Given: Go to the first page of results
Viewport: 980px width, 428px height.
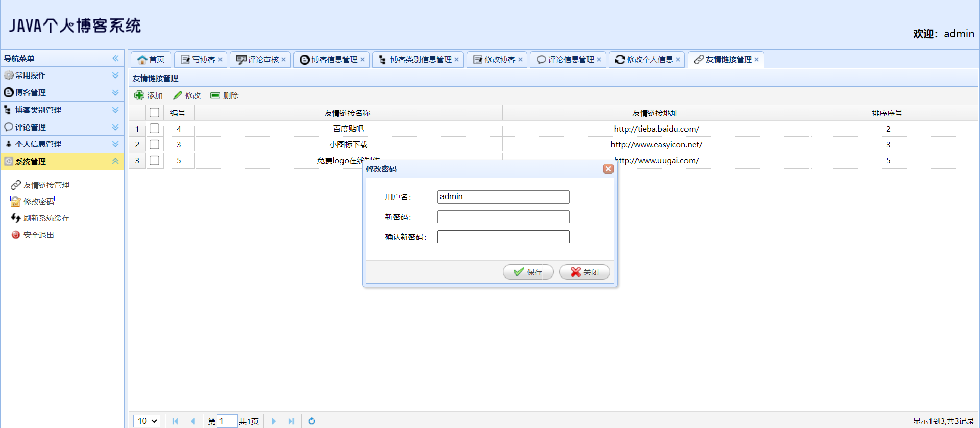Looking at the screenshot, I should coord(175,421).
